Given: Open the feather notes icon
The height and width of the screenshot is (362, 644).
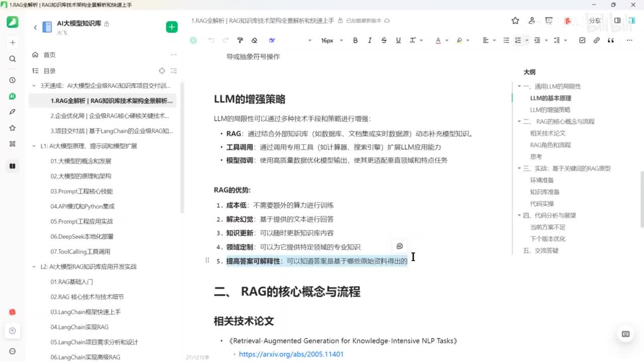Looking at the screenshot, I should click(x=13, y=112).
